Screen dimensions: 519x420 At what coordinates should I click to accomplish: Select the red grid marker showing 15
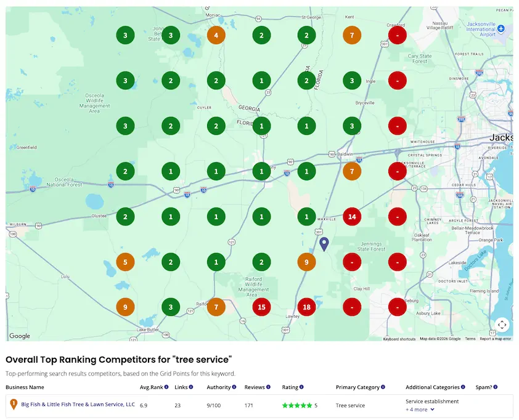[261, 307]
